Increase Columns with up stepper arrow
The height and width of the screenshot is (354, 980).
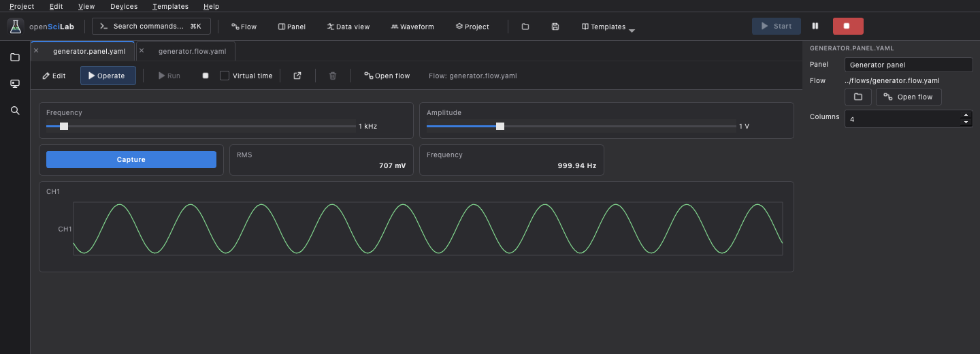point(966,114)
